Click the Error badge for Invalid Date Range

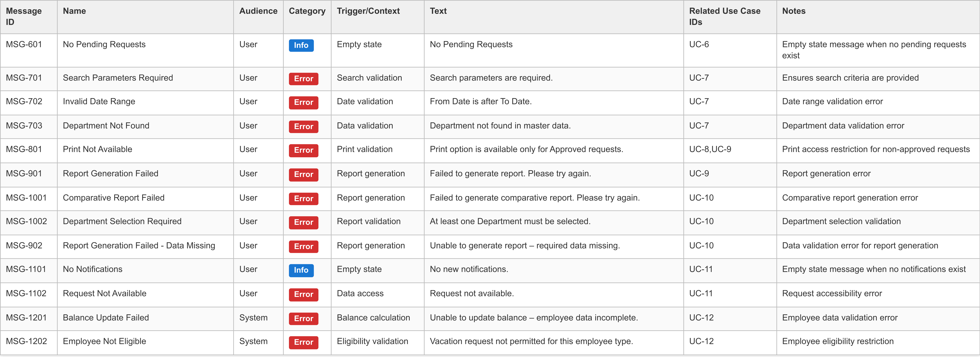(x=303, y=102)
